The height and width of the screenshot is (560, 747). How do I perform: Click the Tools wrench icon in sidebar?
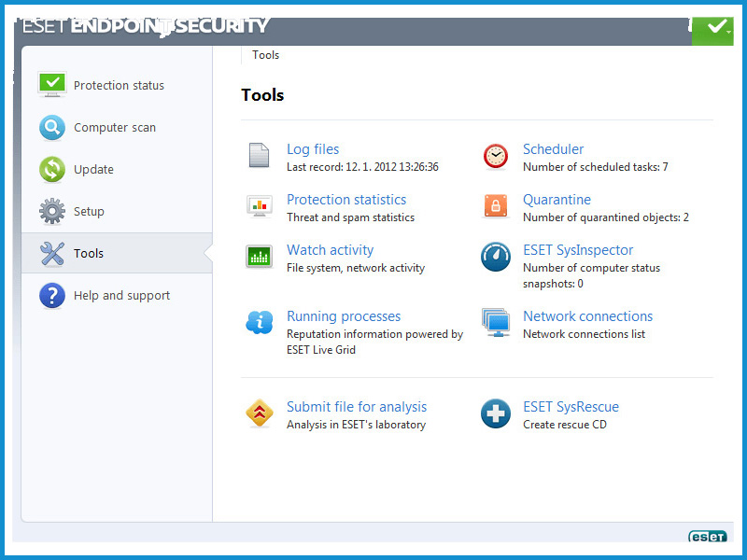pos(52,253)
